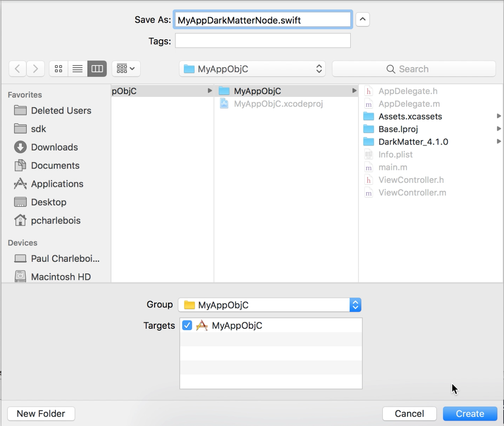
Task: Switch to list view mode
Action: (x=77, y=69)
